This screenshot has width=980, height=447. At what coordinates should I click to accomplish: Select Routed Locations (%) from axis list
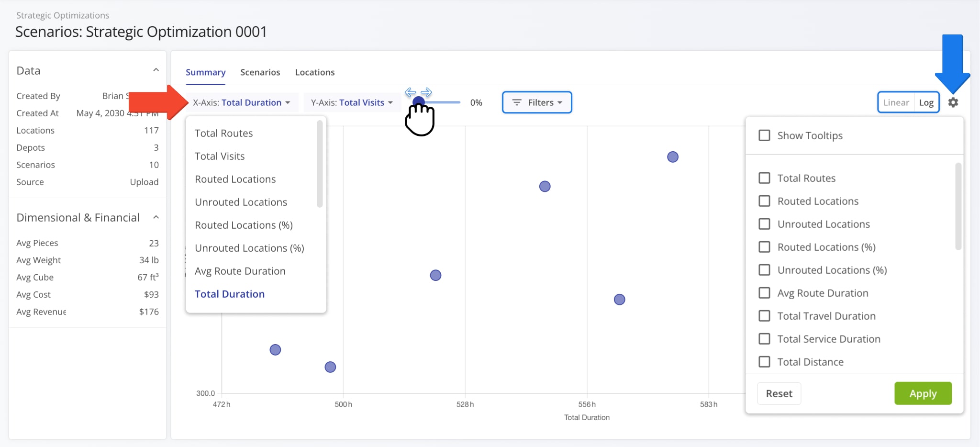click(x=244, y=225)
